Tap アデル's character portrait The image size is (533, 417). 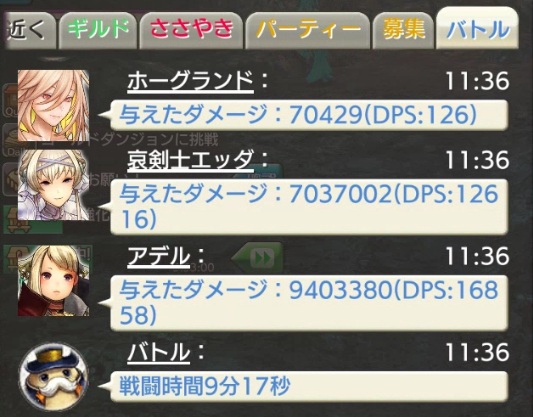[53, 280]
